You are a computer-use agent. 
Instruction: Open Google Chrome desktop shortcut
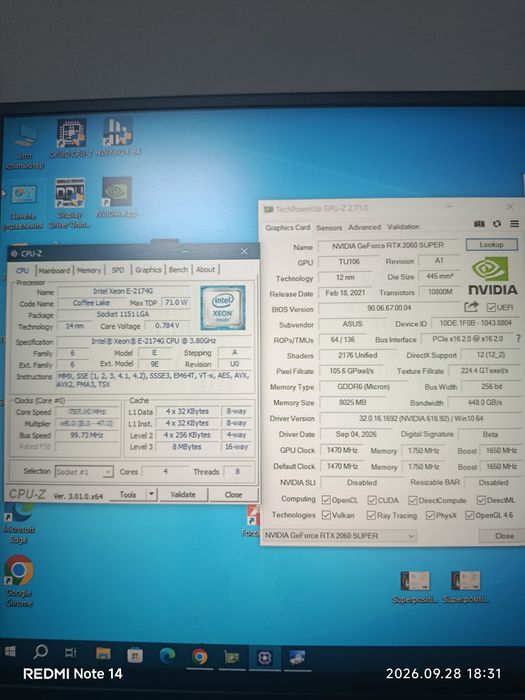pos(18,580)
